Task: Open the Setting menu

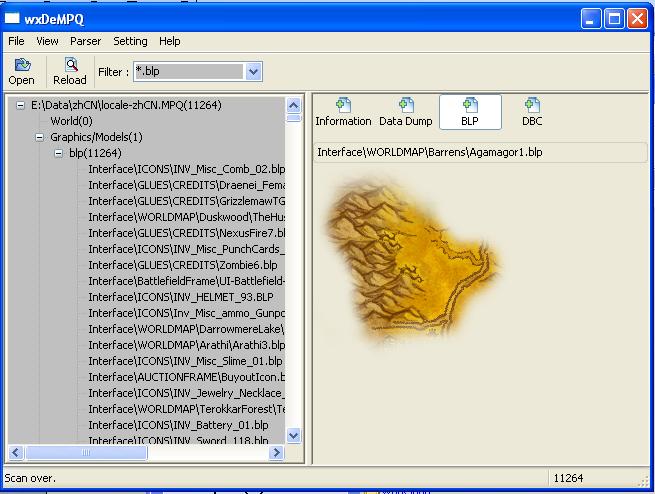Action: click(x=130, y=41)
